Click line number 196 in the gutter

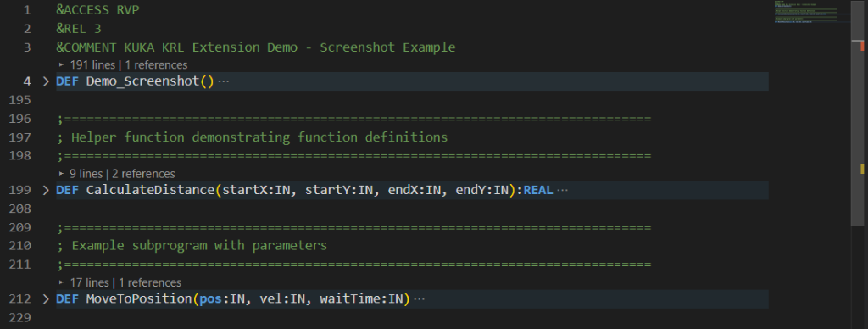click(20, 119)
